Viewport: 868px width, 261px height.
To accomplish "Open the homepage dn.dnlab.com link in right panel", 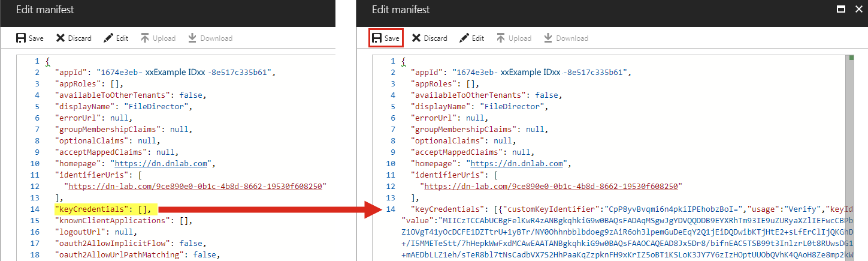I will click(517, 164).
